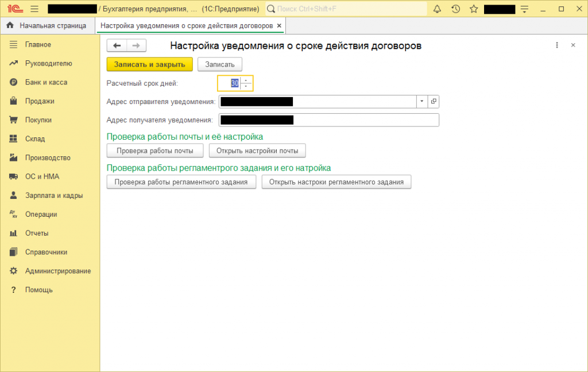Screen dimensions: 588x372
Task: Open the 1C main menu hamburger
Action: pos(34,9)
